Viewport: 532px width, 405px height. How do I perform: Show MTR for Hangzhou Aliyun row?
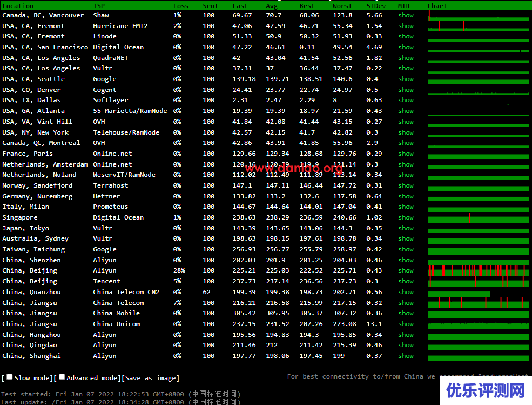tap(406, 335)
